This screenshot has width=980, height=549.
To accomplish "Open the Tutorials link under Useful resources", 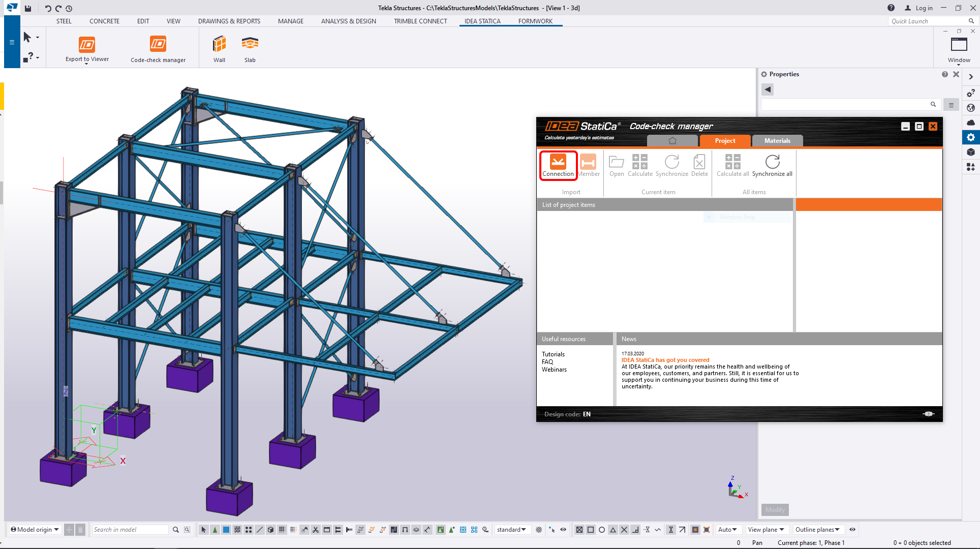I will [553, 354].
